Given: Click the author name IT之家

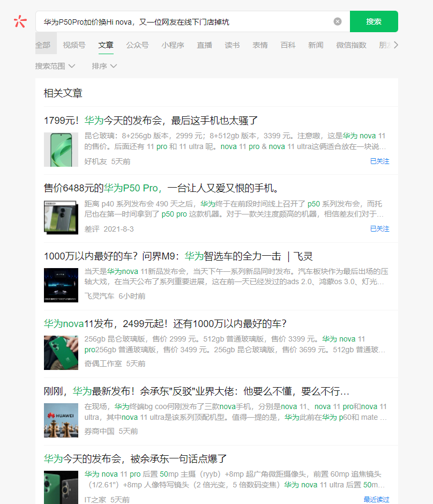Looking at the screenshot, I should tap(95, 500).
